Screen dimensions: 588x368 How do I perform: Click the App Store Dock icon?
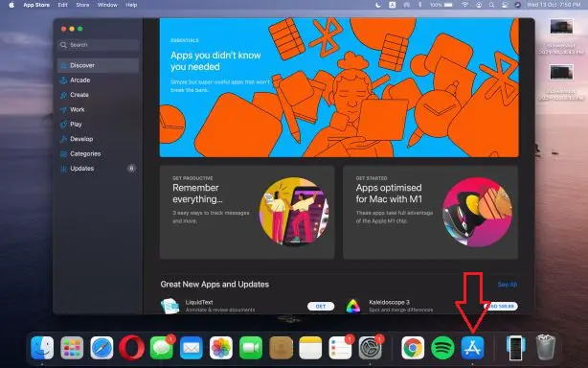pyautogui.click(x=472, y=348)
